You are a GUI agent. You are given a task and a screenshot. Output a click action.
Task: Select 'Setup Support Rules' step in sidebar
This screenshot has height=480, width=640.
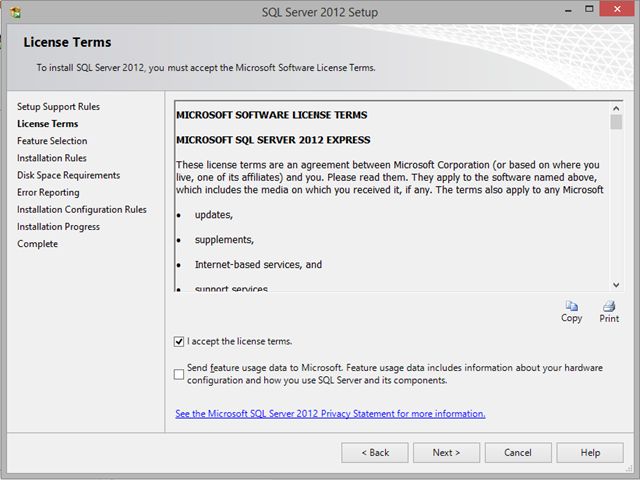click(58, 107)
